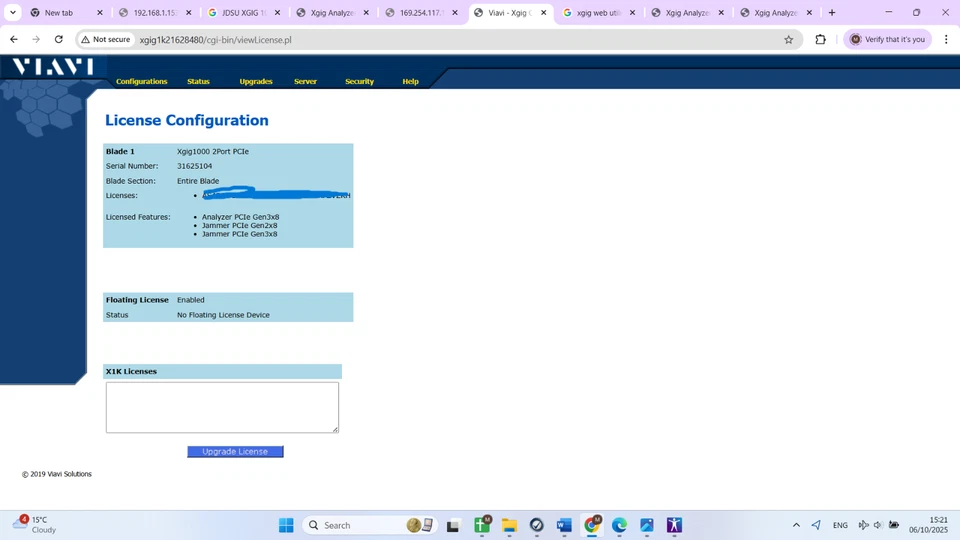Viewport: 960px width, 540px height.
Task: Click the ENG language indicator
Action: [840, 525]
